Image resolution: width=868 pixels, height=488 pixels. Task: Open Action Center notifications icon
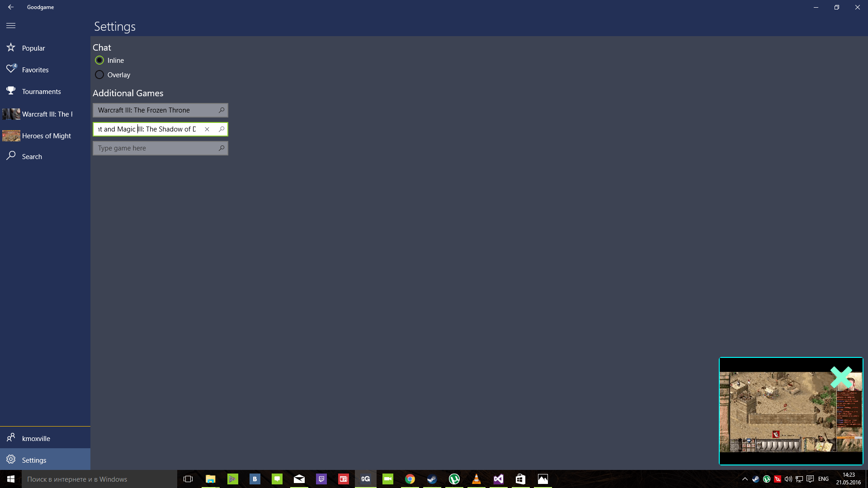810,479
